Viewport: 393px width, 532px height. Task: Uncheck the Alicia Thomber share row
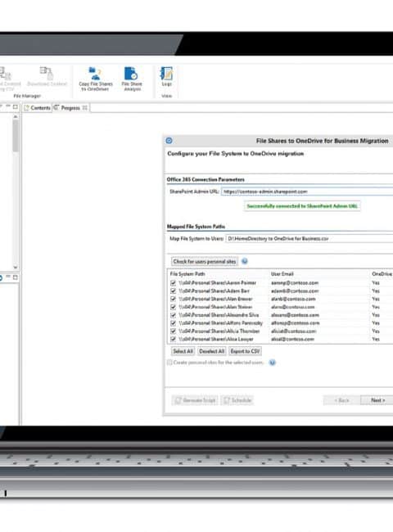pyautogui.click(x=173, y=331)
